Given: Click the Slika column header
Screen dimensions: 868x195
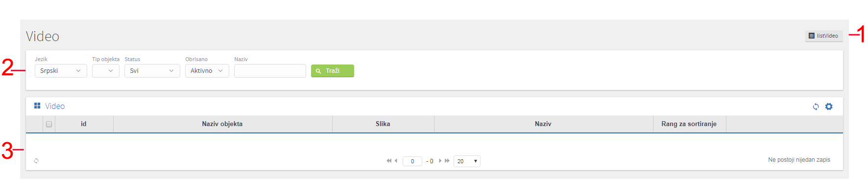Looking at the screenshot, I should click(383, 124).
